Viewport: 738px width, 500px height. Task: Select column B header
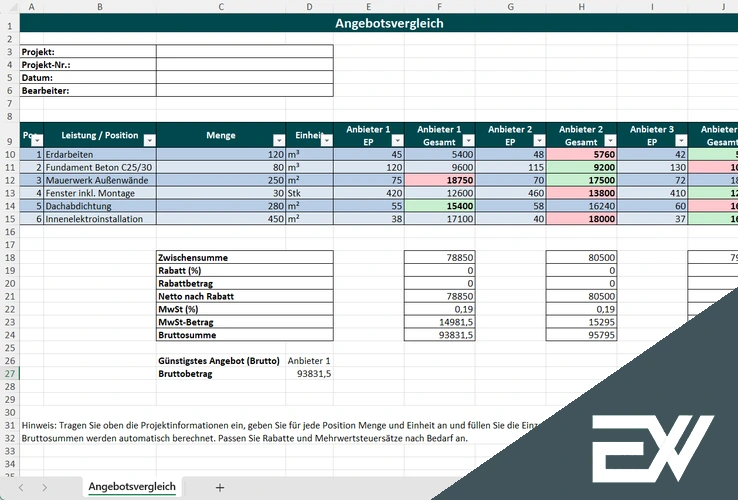[100, 7]
